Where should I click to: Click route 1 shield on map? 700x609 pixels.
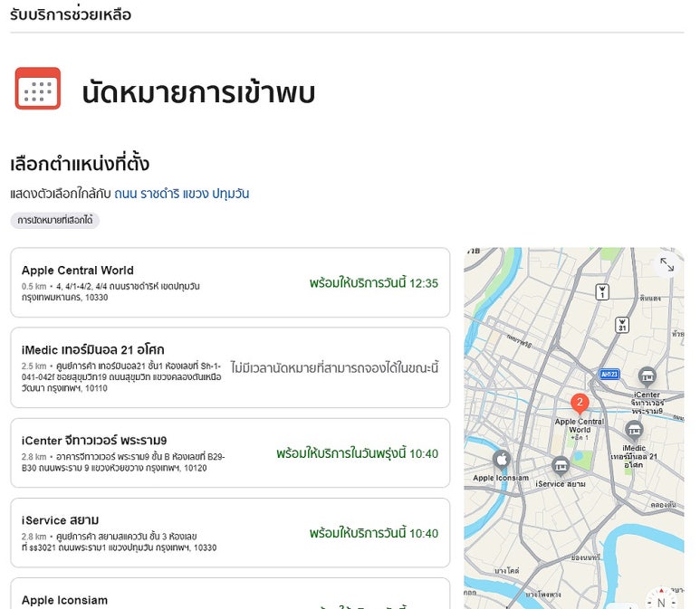pos(602,292)
